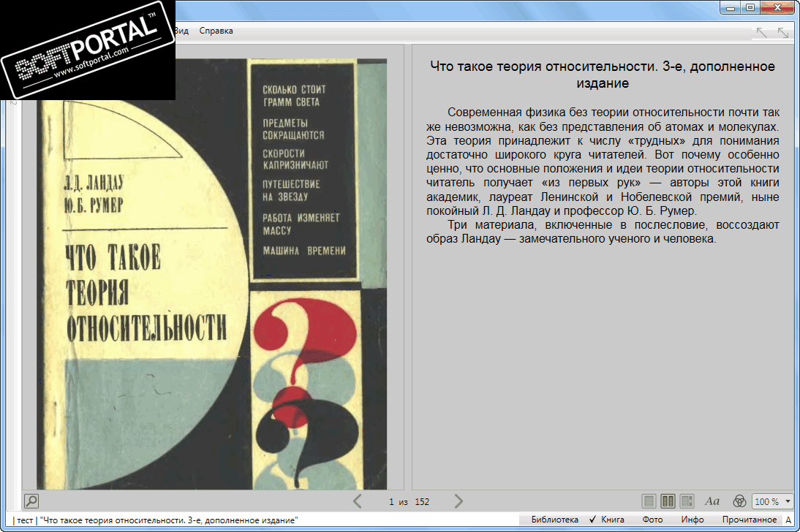The image size is (800, 532).
Task: Open the search magnifier tool
Action: click(x=31, y=501)
